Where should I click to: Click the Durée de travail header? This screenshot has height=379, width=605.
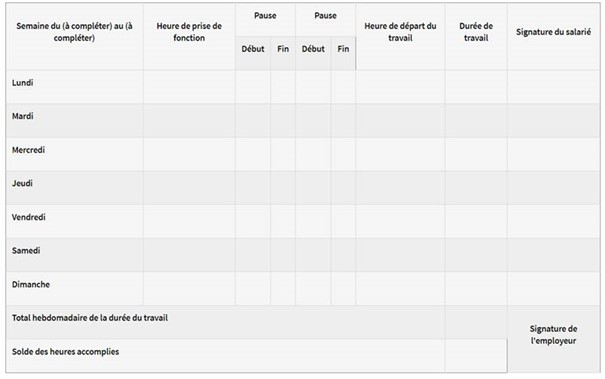pos(476,32)
